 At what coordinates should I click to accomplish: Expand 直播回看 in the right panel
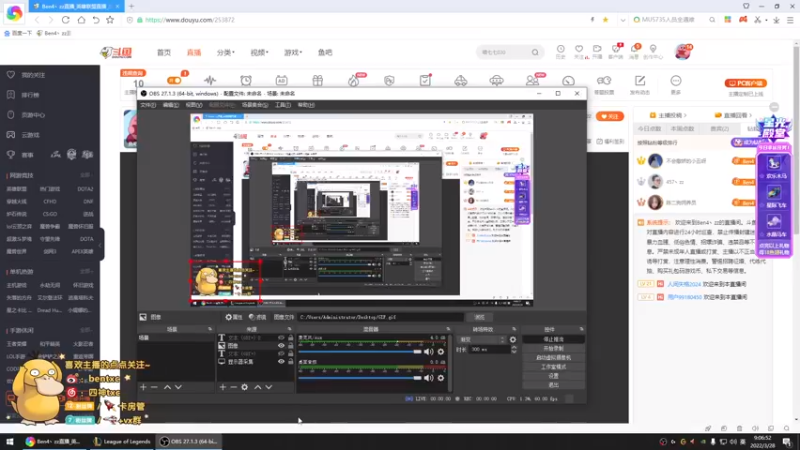tap(734, 115)
